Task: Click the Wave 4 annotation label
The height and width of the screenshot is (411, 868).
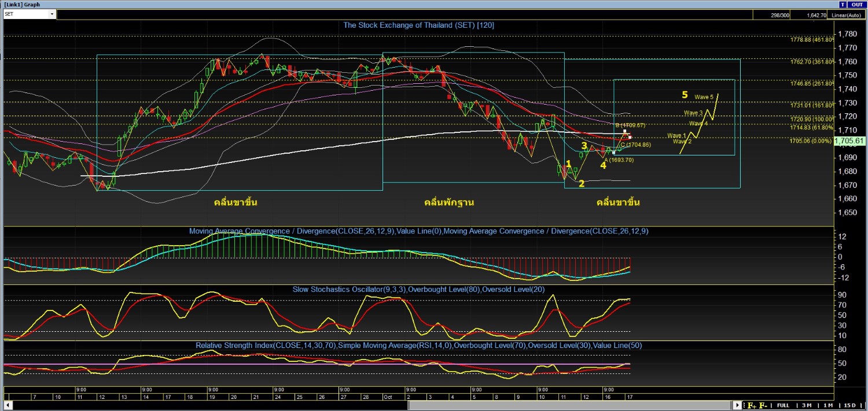Action: pyautogui.click(x=698, y=123)
